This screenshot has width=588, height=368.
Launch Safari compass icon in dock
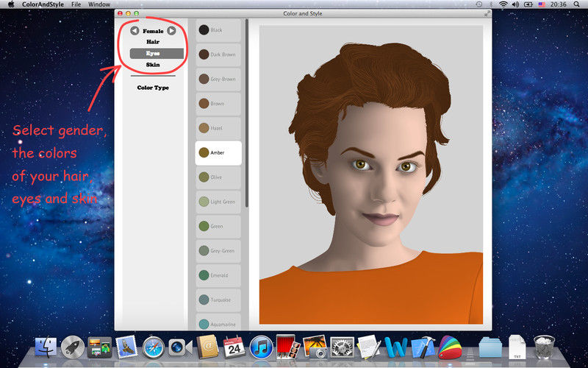pyautogui.click(x=153, y=347)
